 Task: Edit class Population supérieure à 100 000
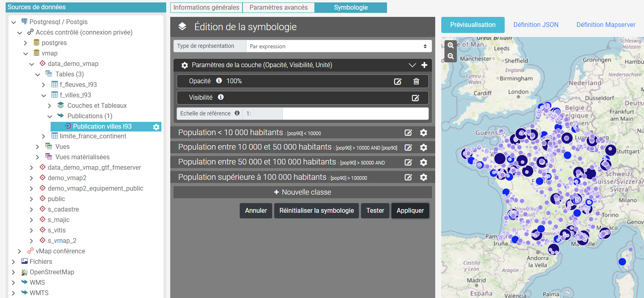coord(408,177)
